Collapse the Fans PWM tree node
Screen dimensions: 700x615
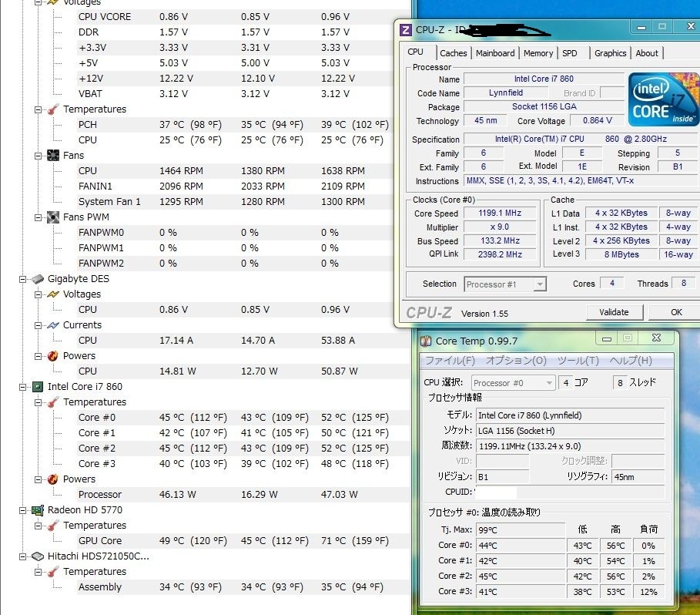click(38, 217)
